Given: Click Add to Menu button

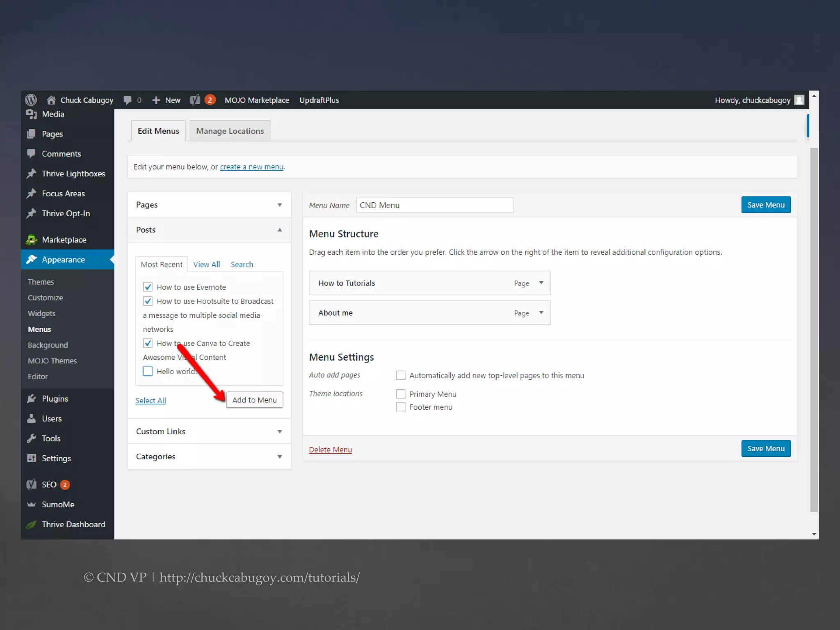Looking at the screenshot, I should (x=255, y=400).
